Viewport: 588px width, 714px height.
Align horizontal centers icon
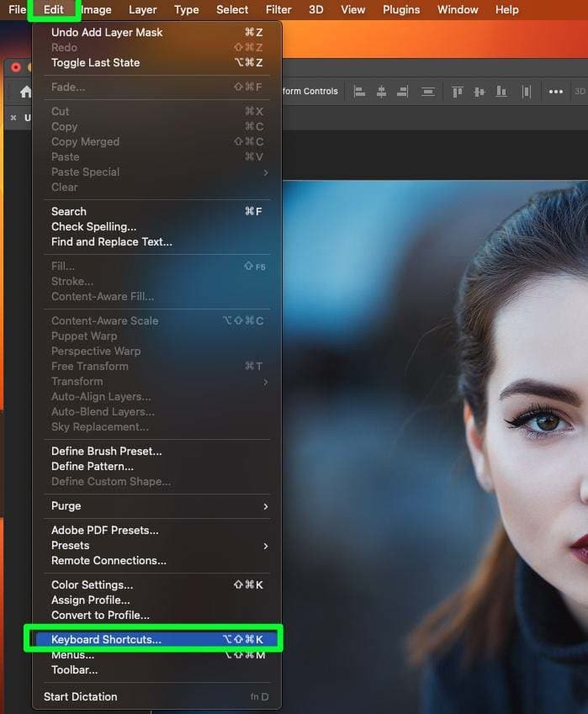click(381, 92)
